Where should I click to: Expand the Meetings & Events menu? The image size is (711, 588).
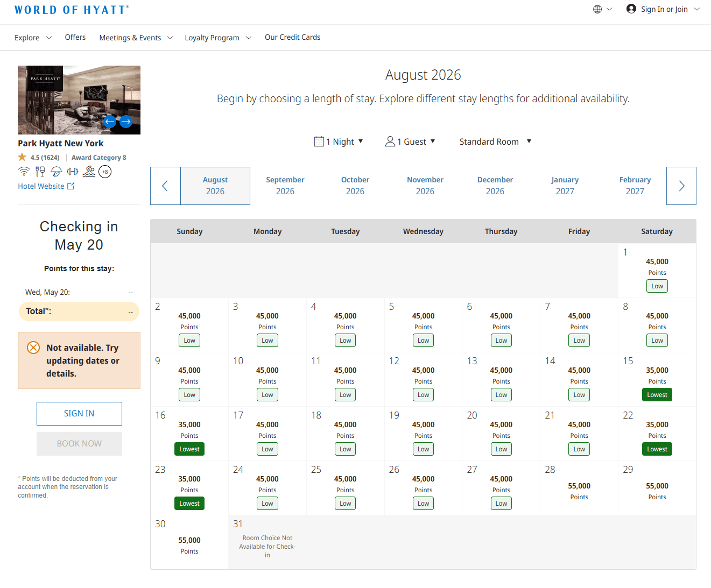click(136, 38)
